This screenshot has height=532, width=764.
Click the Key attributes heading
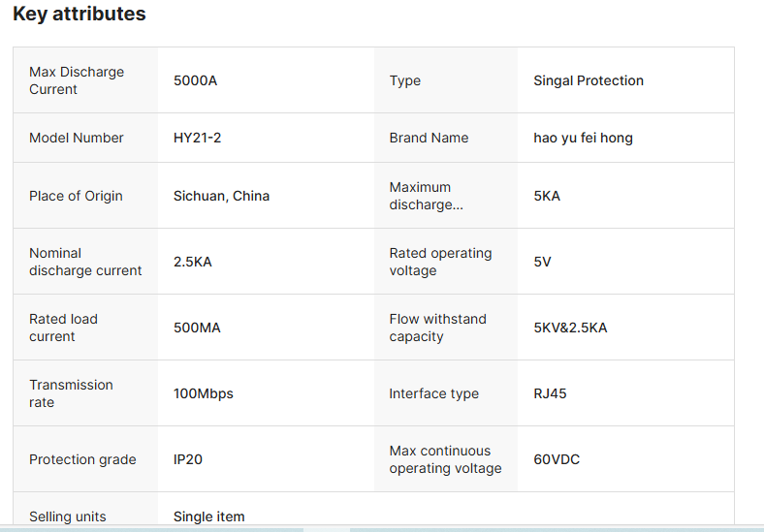[79, 15]
